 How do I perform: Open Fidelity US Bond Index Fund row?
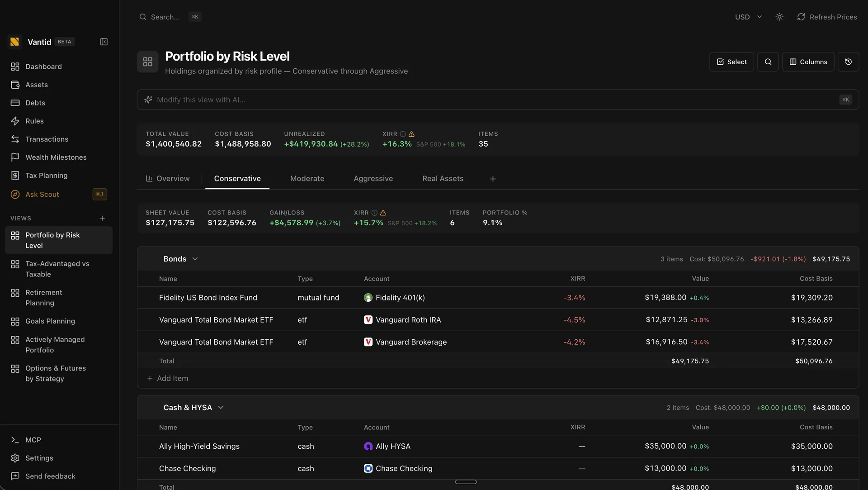pyautogui.click(x=498, y=298)
